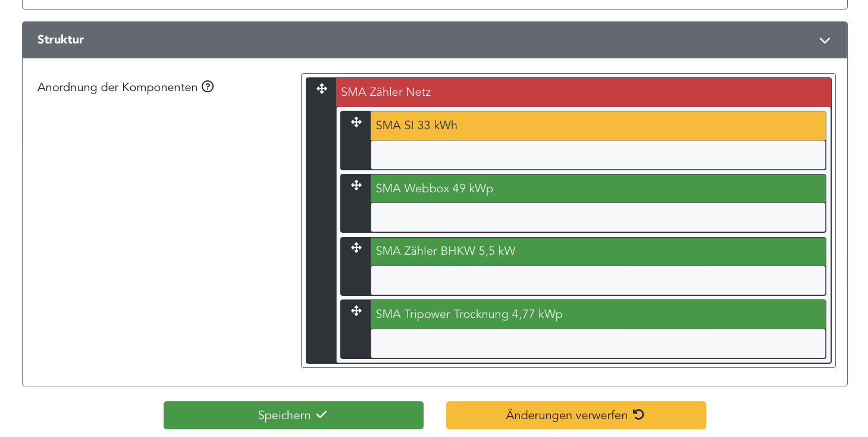Click the move handle for SMA Zähler Netz

click(x=322, y=89)
